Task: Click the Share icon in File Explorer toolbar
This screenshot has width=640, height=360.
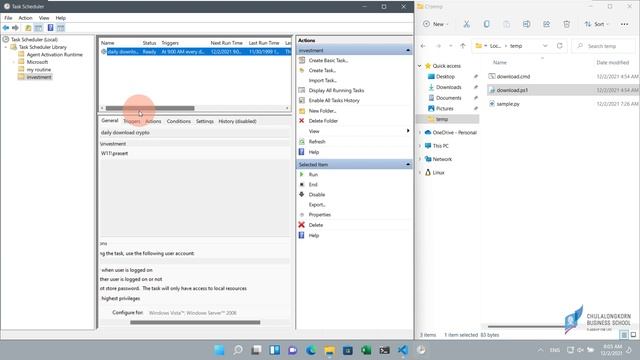Action: click(547, 24)
